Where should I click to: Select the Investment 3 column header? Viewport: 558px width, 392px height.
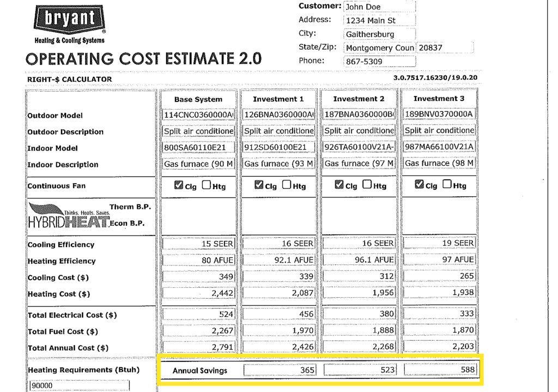click(x=439, y=98)
